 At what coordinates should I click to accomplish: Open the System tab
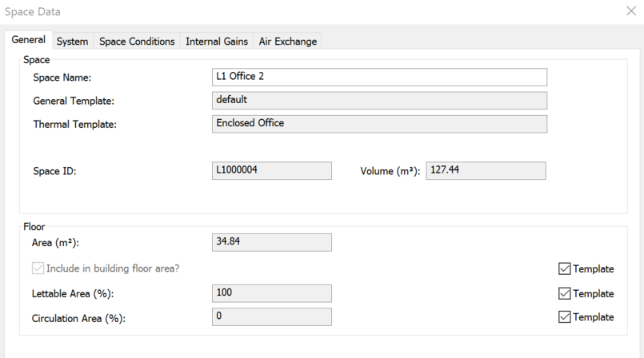pyautogui.click(x=72, y=42)
